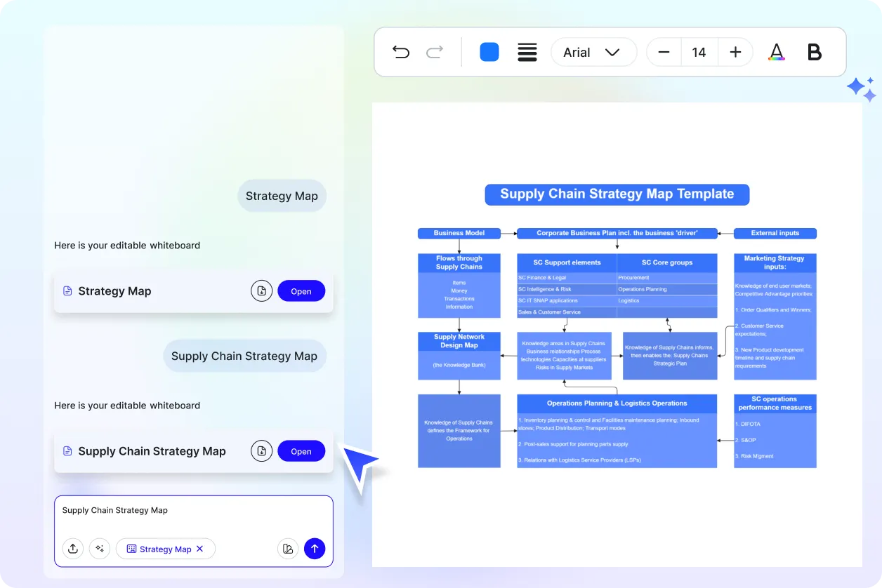Select the Logistics Service Providers line
The height and width of the screenshot is (588, 882).
pyautogui.click(x=579, y=460)
